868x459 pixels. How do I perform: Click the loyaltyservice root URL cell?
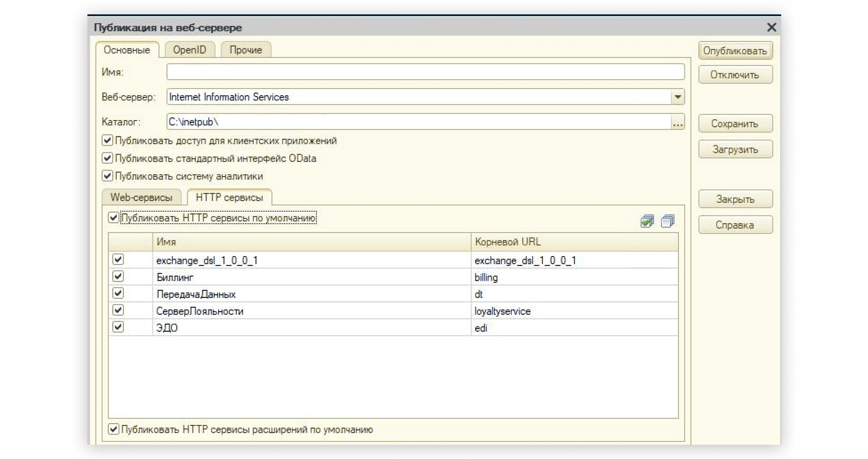coord(575,310)
